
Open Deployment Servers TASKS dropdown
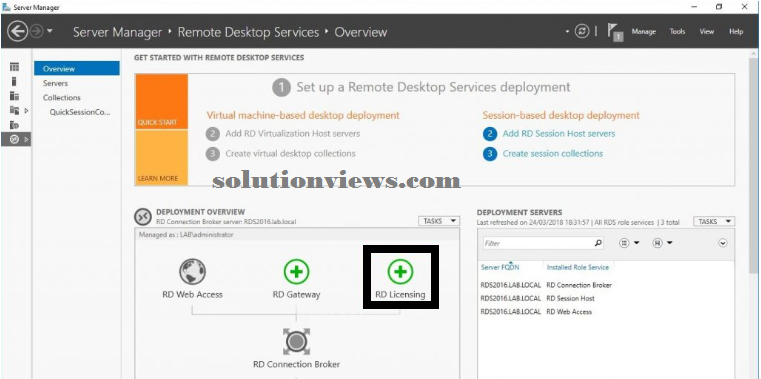tap(714, 221)
